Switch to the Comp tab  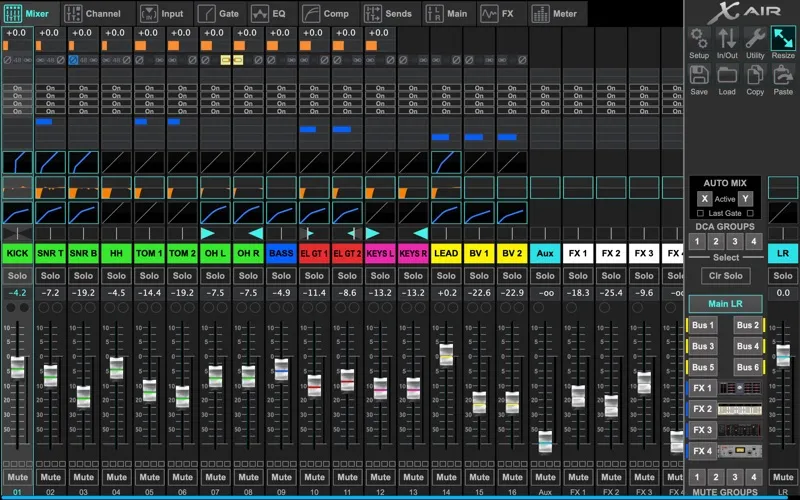pos(325,14)
